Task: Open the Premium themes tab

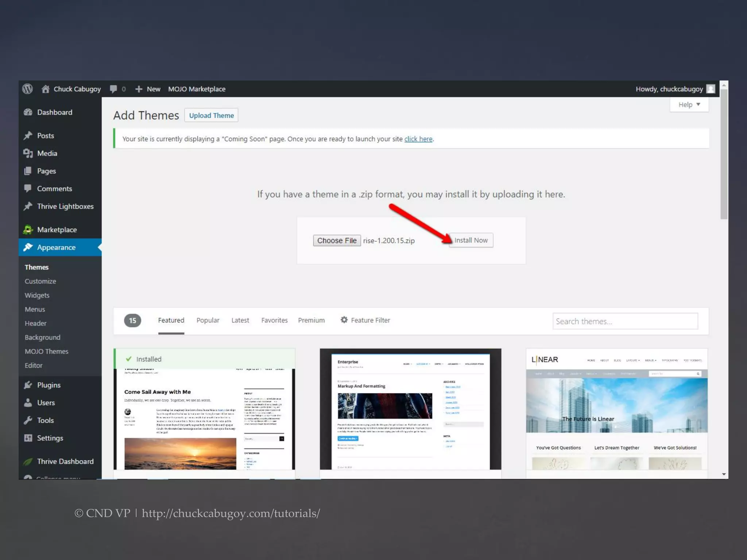Action: (x=311, y=320)
